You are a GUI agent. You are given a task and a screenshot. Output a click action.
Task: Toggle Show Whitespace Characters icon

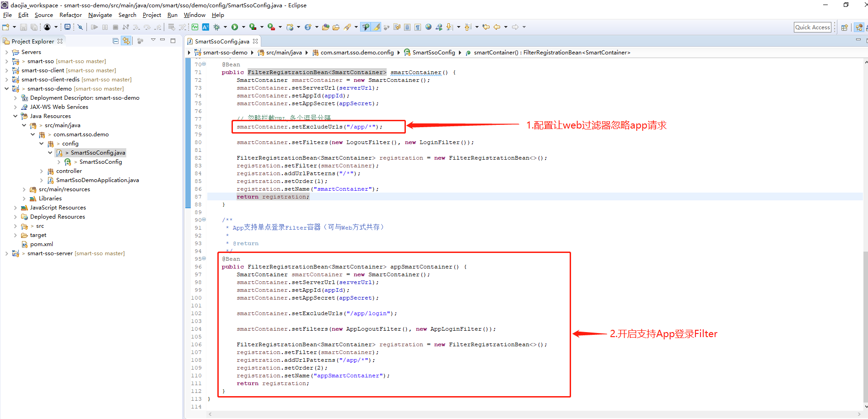(x=417, y=27)
